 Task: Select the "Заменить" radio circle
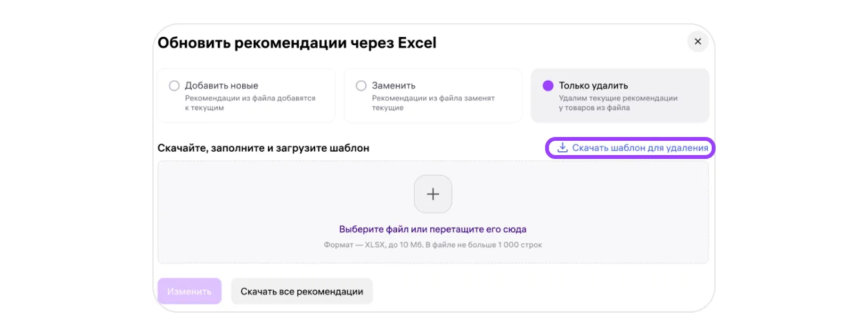pyautogui.click(x=361, y=86)
